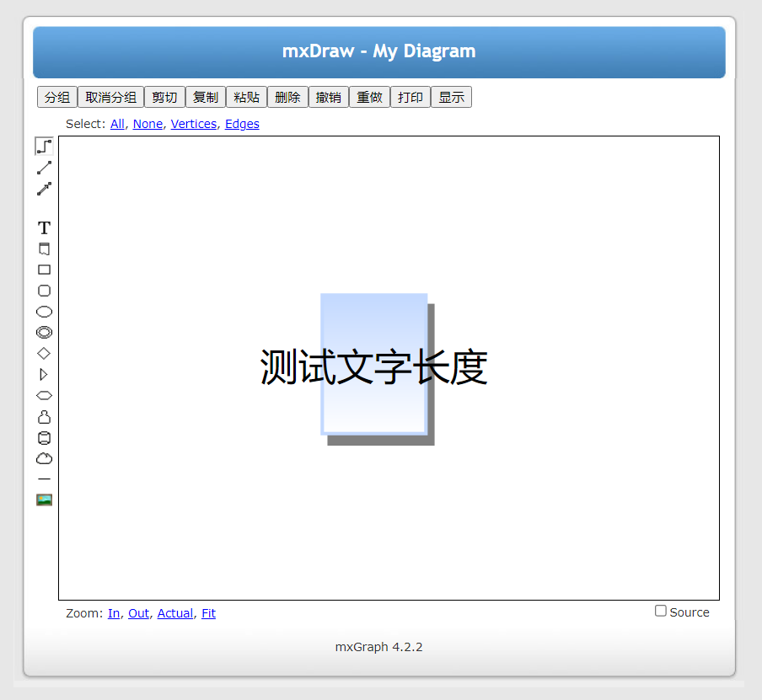Click the 打印 (print) button

pyautogui.click(x=411, y=97)
